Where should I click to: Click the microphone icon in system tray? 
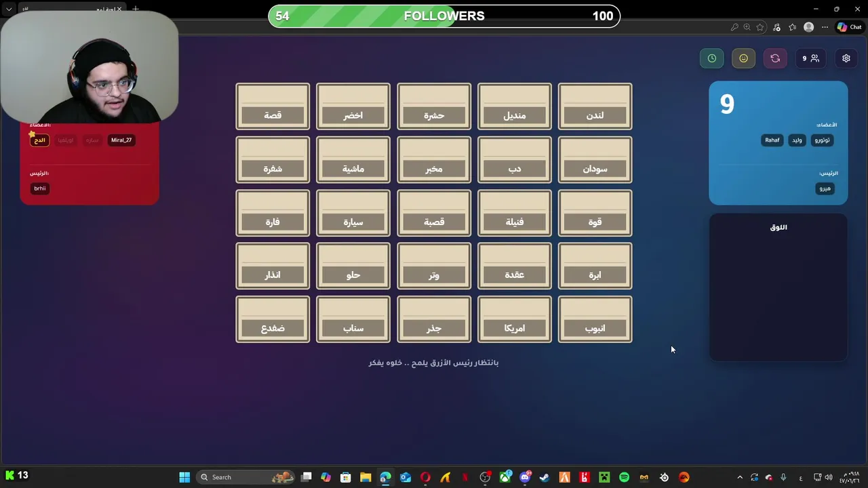point(783,477)
